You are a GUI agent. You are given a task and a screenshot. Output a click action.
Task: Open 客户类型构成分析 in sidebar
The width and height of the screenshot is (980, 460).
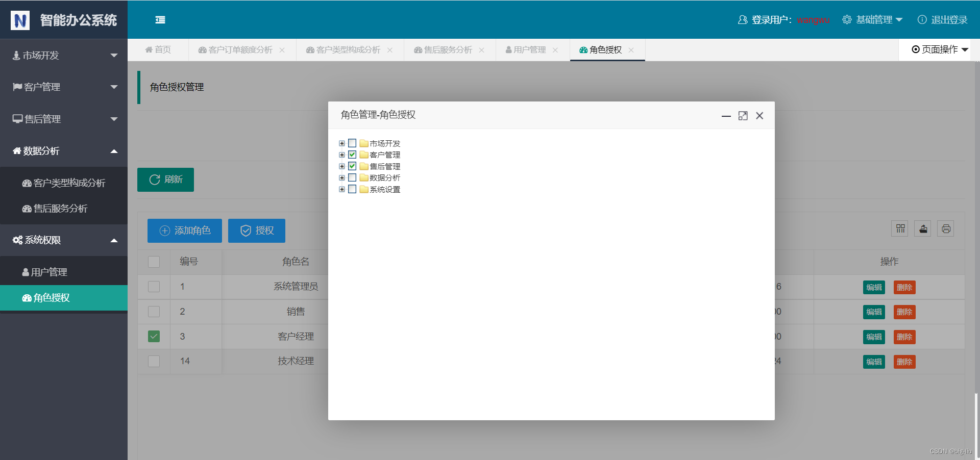click(x=64, y=183)
